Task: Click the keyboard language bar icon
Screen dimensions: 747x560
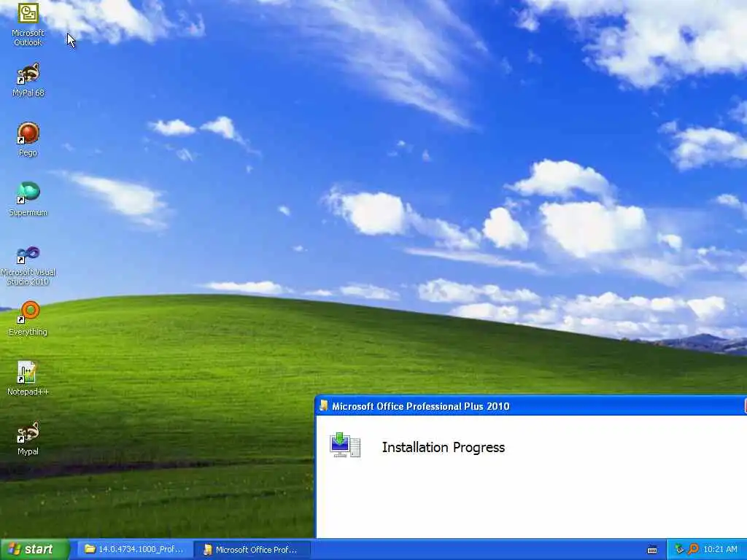Action: [x=652, y=550]
